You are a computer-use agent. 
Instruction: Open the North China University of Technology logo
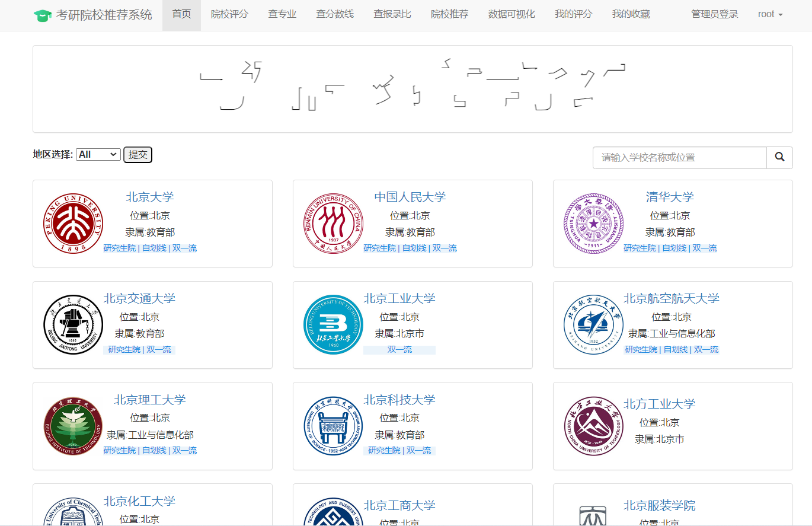[594, 426]
